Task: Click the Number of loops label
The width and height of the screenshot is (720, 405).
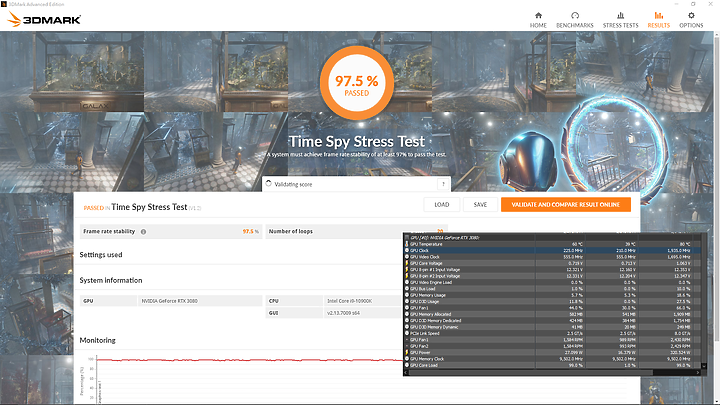Action: pos(291,231)
